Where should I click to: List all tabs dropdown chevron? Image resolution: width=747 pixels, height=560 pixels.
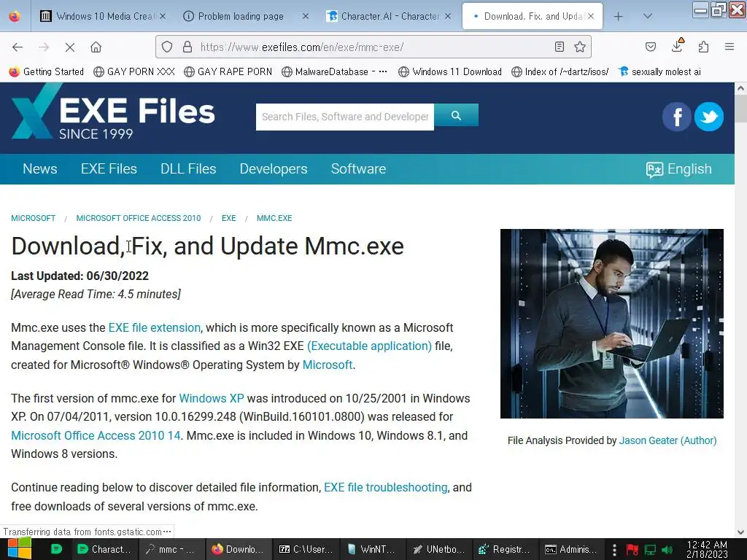click(648, 16)
